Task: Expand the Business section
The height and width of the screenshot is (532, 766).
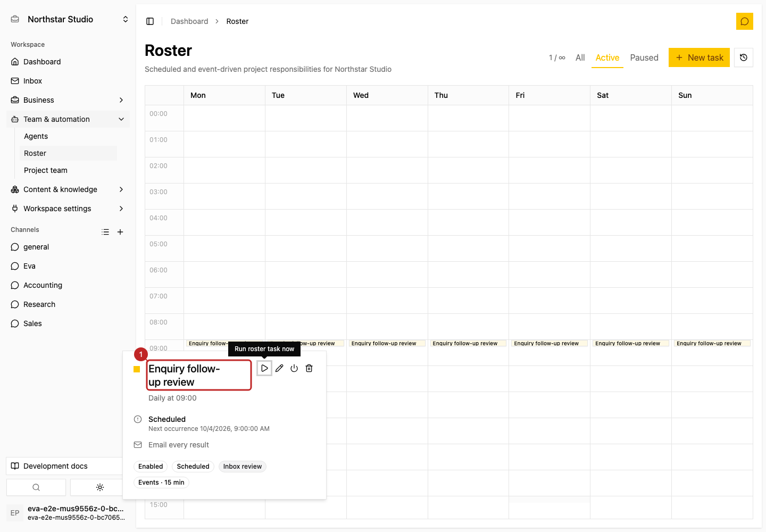Action: pyautogui.click(x=68, y=100)
